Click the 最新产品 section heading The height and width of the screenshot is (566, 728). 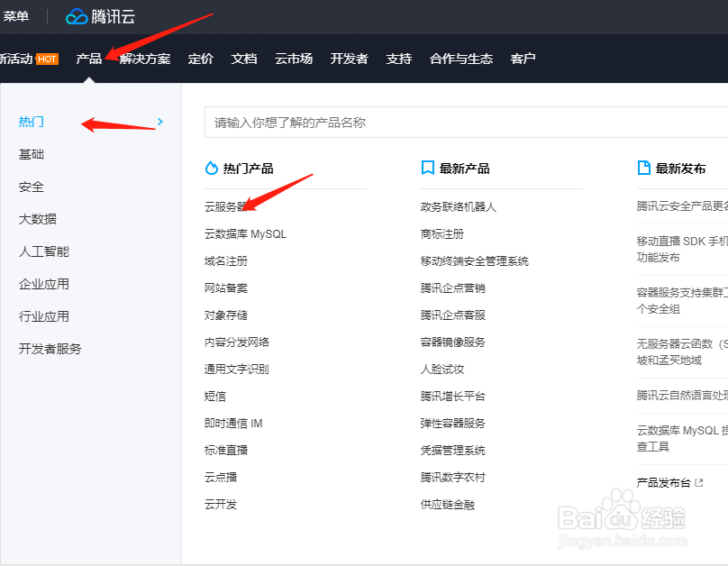click(464, 168)
